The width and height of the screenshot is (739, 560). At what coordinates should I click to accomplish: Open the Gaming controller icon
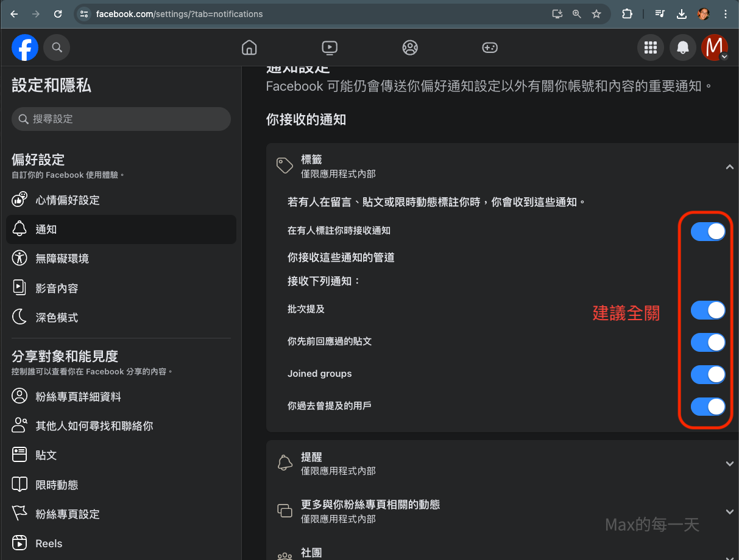click(x=490, y=47)
